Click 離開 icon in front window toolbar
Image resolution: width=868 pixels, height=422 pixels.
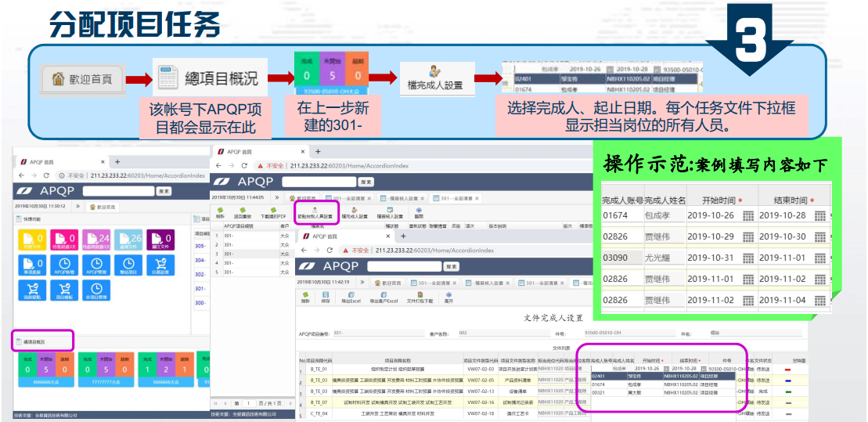448,298
